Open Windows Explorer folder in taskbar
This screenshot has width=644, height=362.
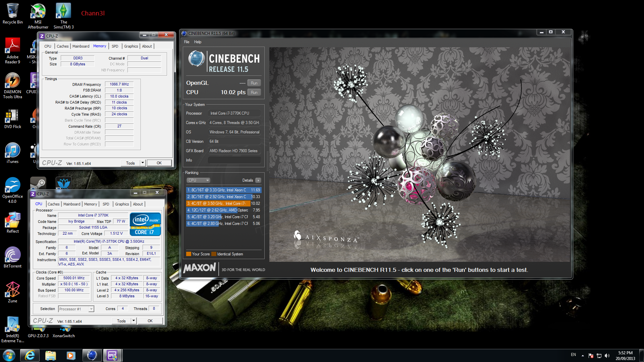click(50, 355)
